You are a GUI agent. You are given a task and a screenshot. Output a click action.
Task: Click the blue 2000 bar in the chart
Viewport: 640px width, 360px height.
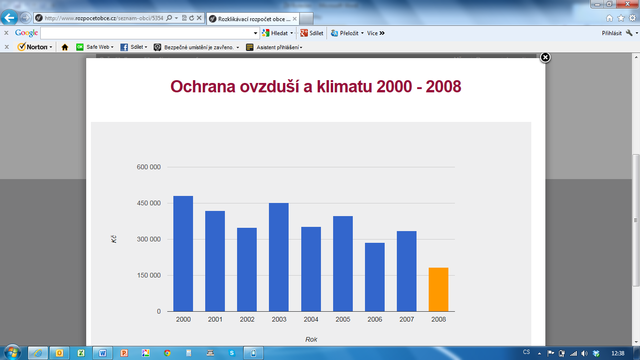(183, 253)
